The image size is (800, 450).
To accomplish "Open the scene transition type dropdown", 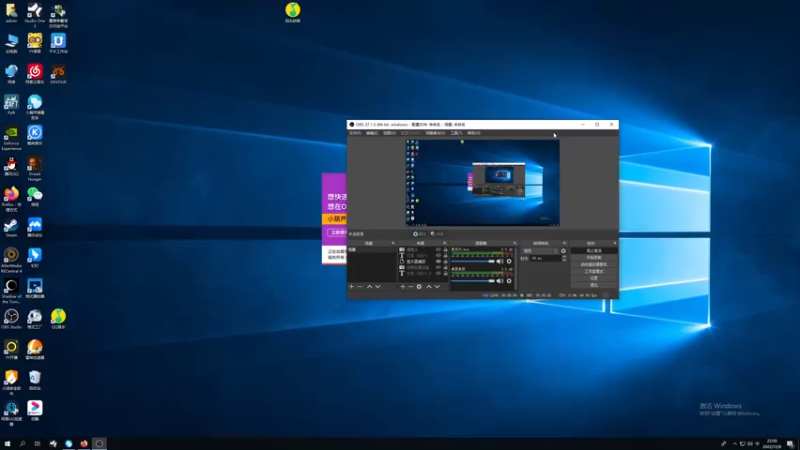I will (540, 251).
